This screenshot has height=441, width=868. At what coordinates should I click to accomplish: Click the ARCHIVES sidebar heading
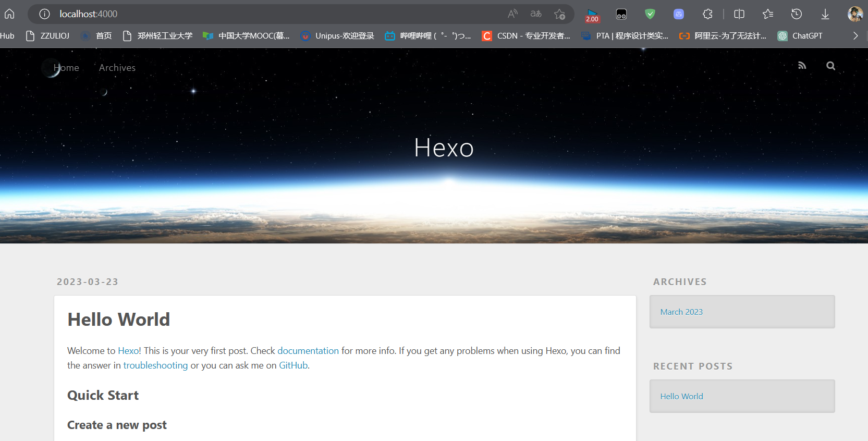[680, 282]
